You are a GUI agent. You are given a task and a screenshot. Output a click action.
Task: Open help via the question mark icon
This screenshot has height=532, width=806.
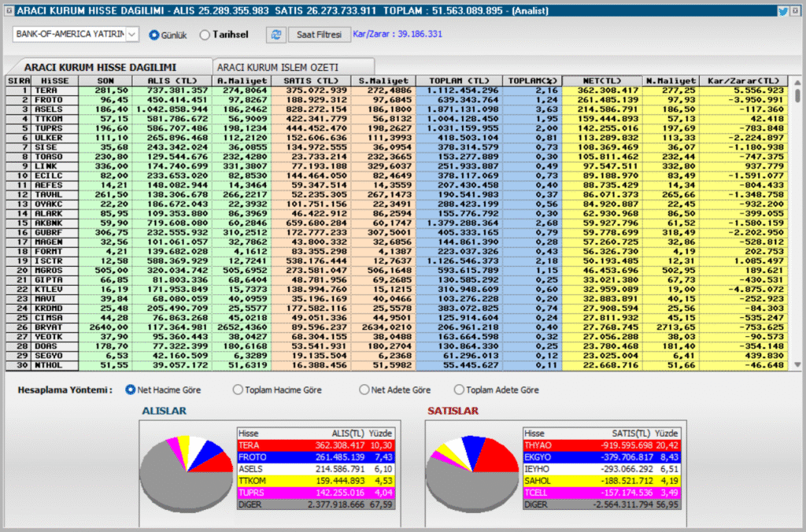coord(796,11)
